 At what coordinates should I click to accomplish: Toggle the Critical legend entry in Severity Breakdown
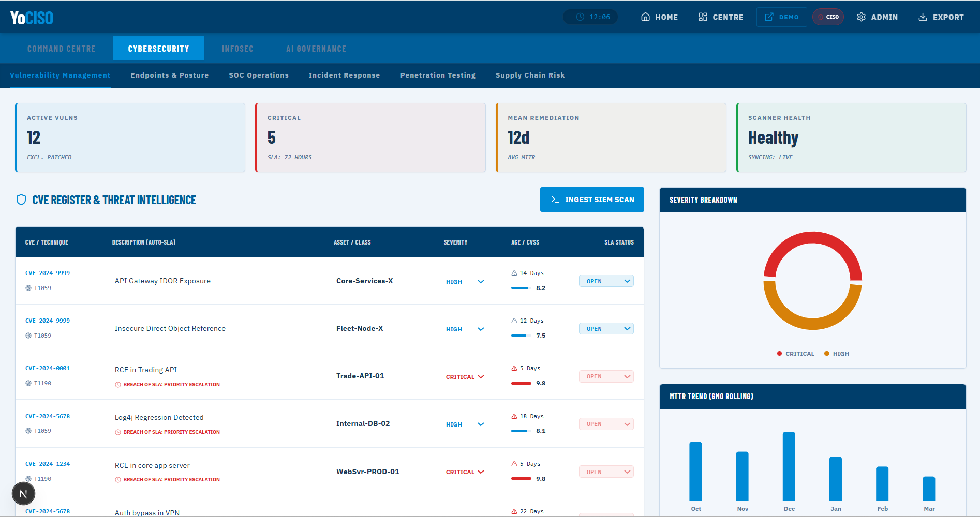(796, 354)
